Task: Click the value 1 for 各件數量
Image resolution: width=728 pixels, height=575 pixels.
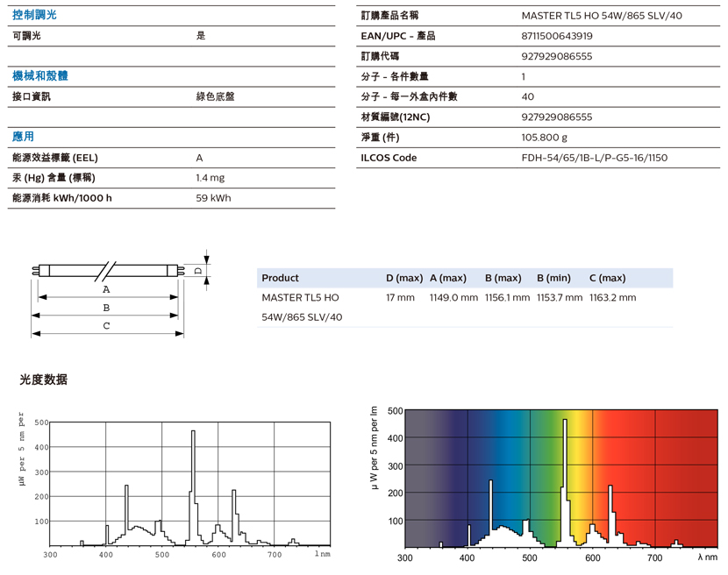Action: (524, 76)
